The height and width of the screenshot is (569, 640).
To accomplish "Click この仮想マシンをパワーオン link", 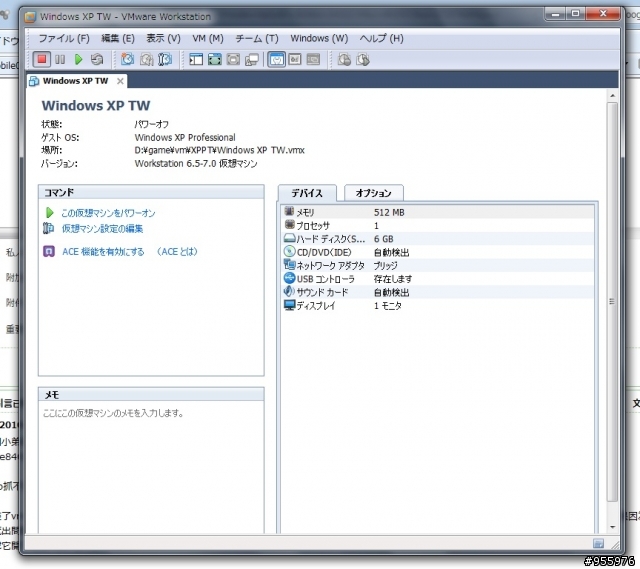I will click(x=108, y=213).
